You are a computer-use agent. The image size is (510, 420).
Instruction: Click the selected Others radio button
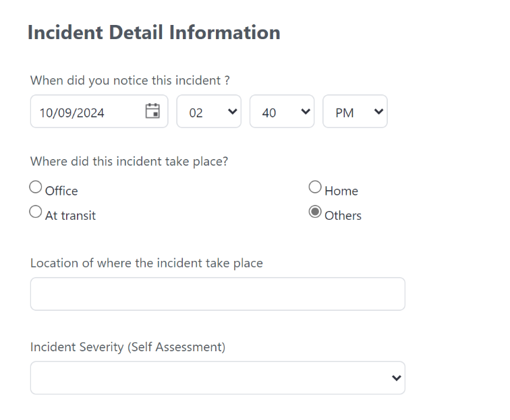click(315, 212)
